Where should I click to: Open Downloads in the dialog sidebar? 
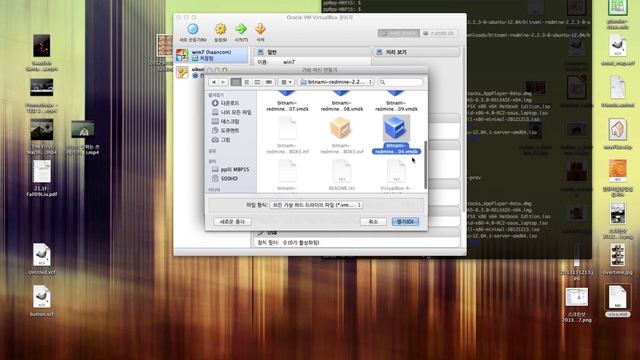point(225,103)
